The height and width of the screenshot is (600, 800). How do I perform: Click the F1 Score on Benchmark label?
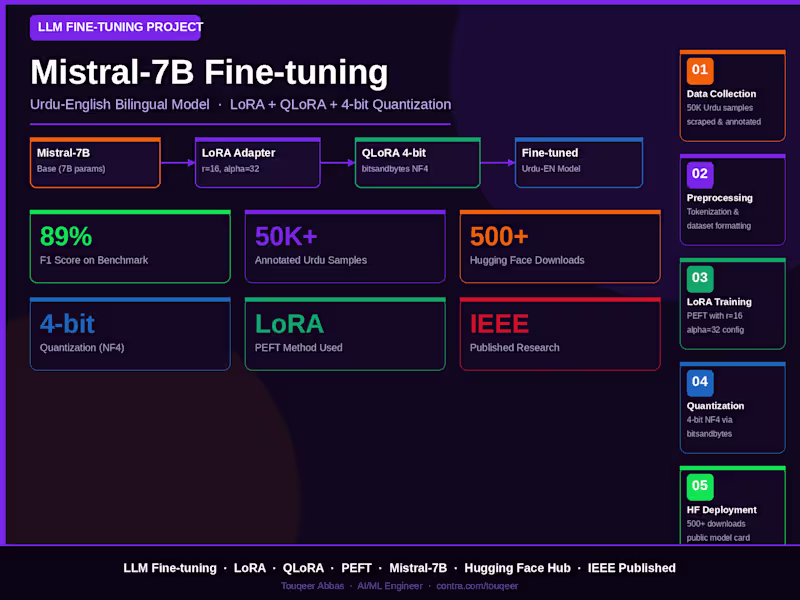pyautogui.click(x=94, y=260)
